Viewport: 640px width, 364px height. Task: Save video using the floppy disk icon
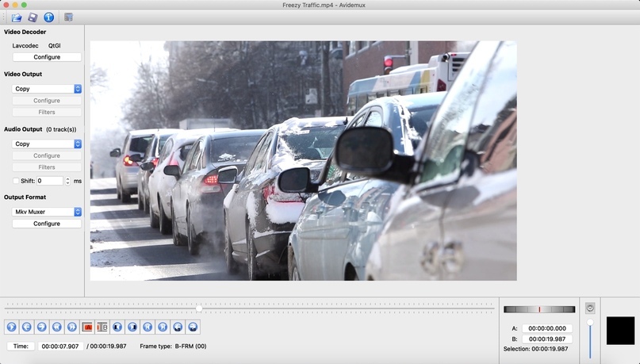pos(33,17)
